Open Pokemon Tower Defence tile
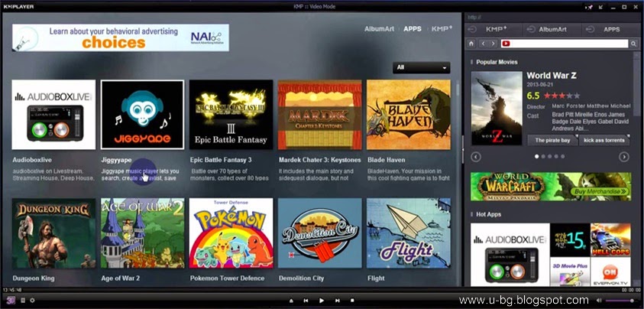 pyautogui.click(x=231, y=233)
